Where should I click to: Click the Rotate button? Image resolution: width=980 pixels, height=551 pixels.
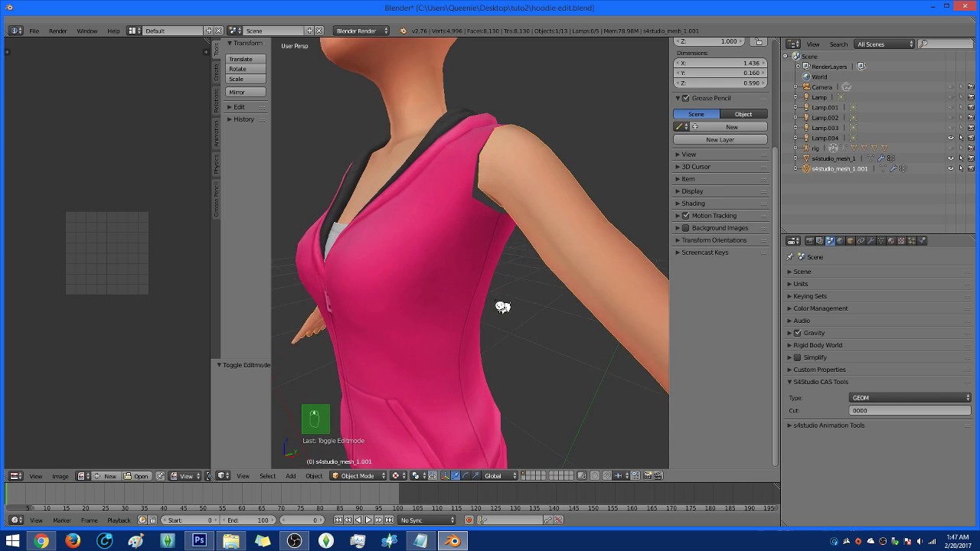tap(246, 69)
